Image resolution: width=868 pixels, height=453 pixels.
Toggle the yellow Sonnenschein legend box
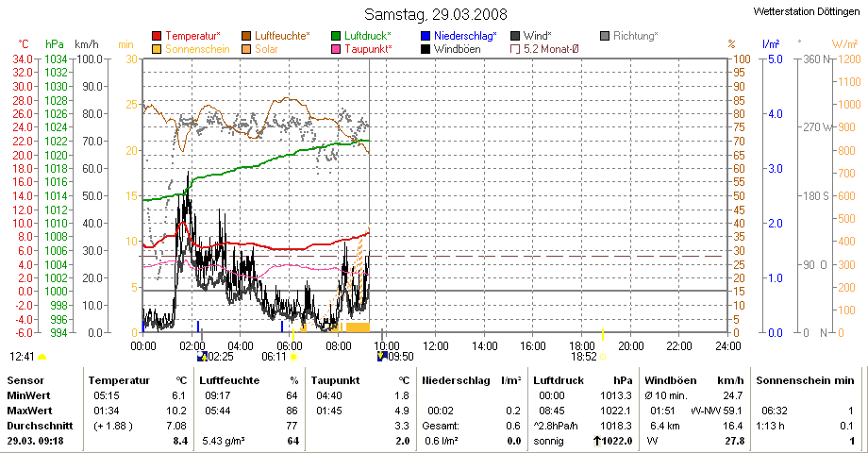(157, 48)
